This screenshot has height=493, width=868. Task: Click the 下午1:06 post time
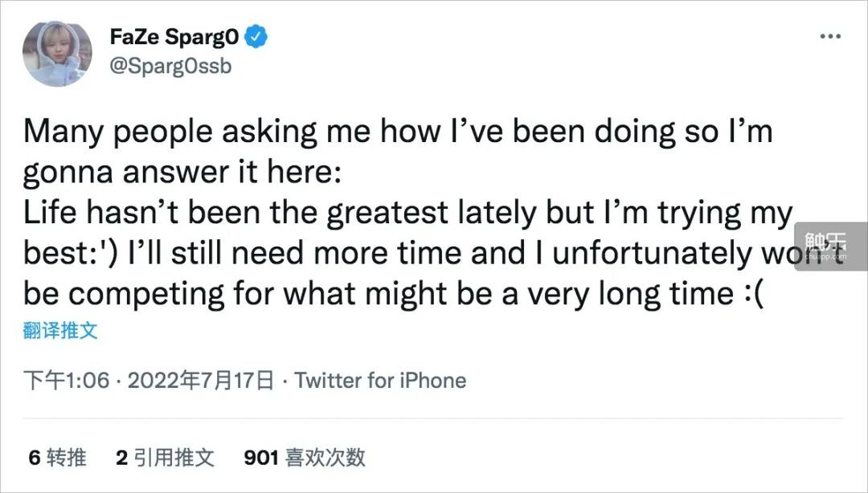tap(65, 380)
